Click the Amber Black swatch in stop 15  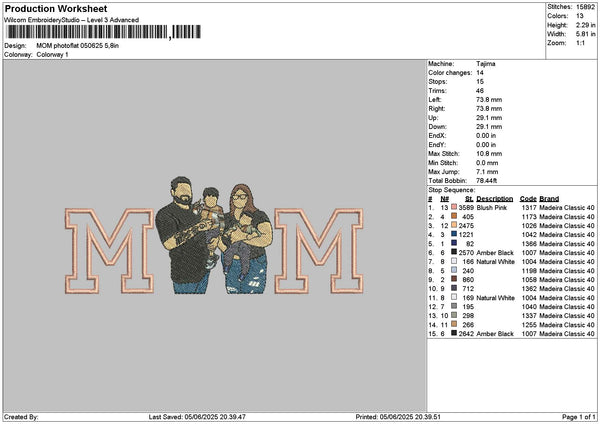[454, 333]
